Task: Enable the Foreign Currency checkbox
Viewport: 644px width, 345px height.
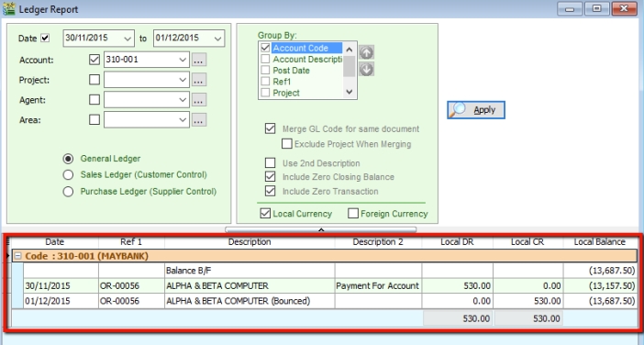Action: [353, 214]
